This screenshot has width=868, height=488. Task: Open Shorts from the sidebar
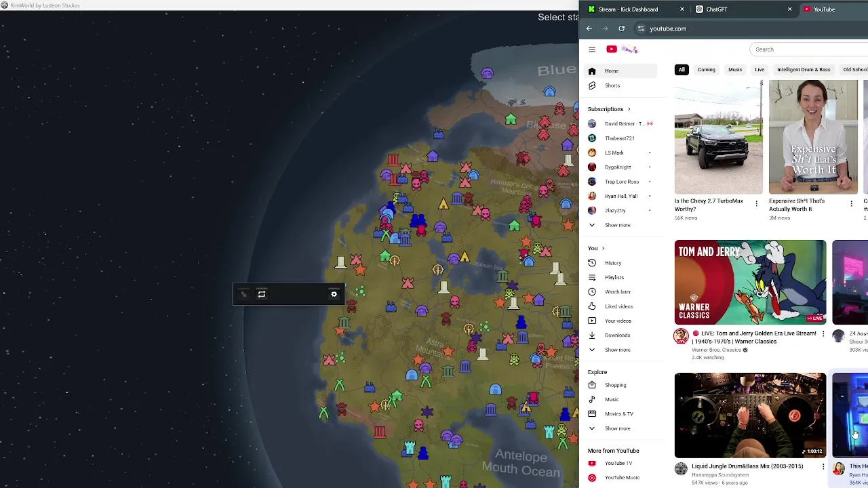click(x=621, y=85)
